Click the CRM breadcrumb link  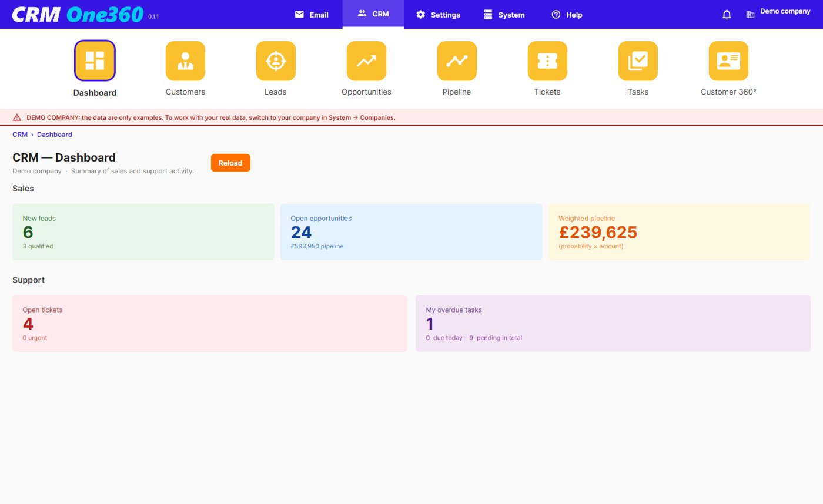[x=20, y=135]
